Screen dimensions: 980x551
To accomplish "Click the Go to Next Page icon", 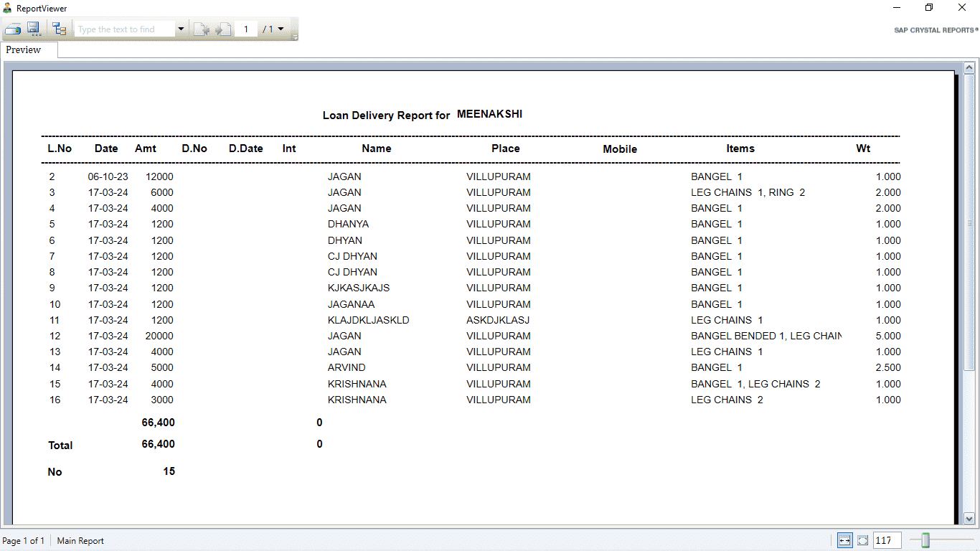I will [223, 29].
